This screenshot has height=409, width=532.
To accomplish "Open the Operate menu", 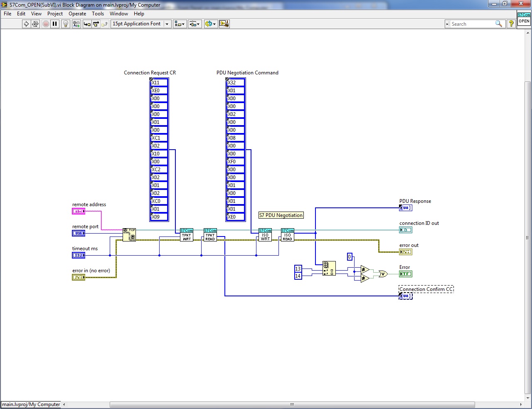I will pyautogui.click(x=77, y=14).
